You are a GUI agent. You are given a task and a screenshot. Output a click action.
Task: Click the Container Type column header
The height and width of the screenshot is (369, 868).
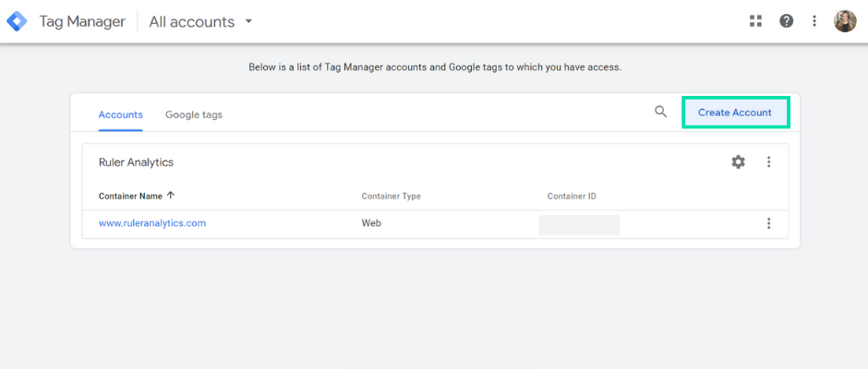point(391,196)
